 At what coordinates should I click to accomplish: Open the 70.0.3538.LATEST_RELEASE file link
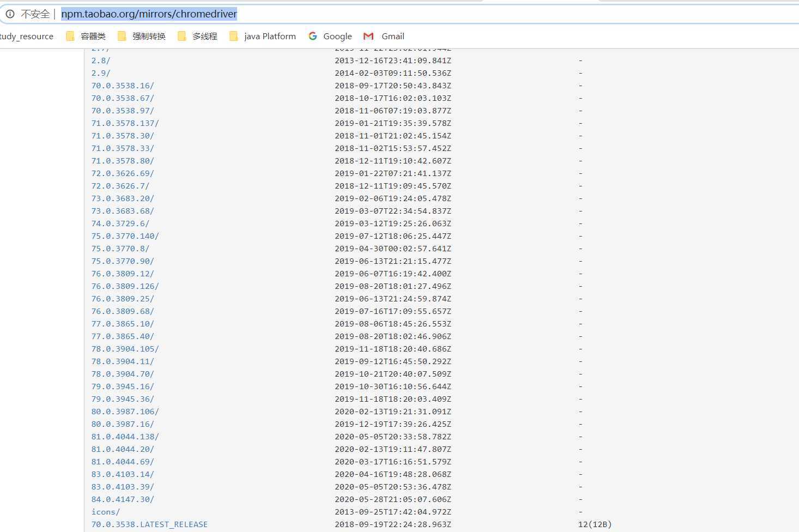pyautogui.click(x=149, y=524)
